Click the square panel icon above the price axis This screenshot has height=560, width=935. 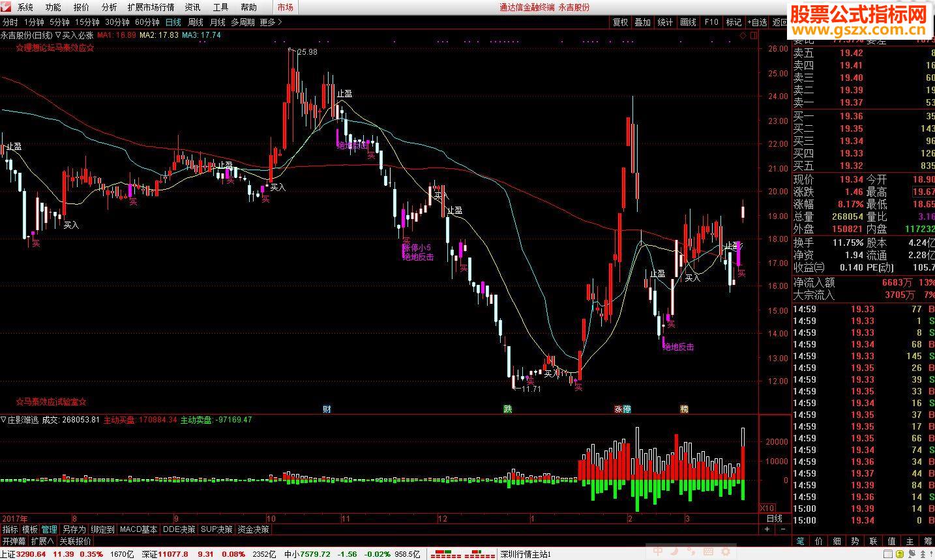[x=753, y=35]
